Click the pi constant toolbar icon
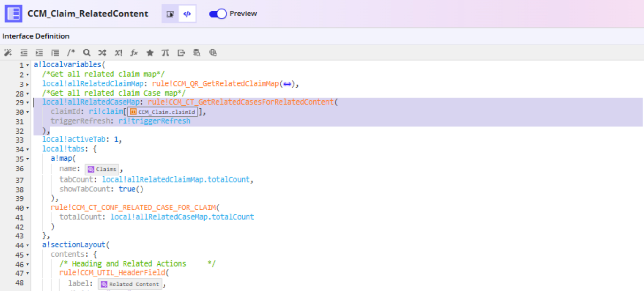Image resolution: width=644 pixels, height=303 pixels. (x=165, y=53)
